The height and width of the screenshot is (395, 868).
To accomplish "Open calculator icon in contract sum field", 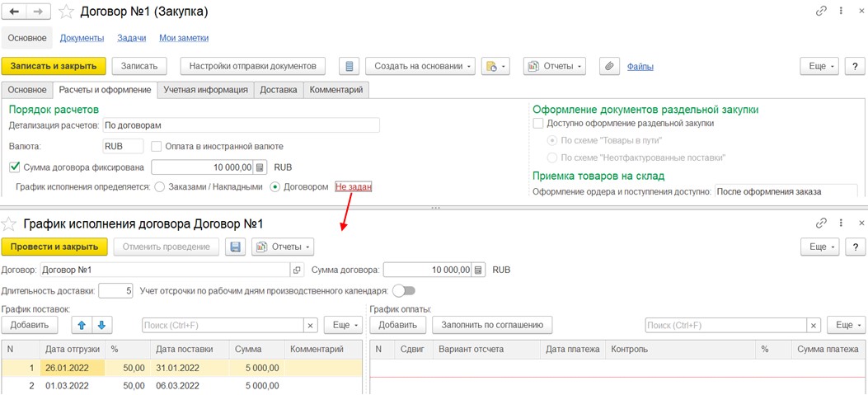I will pos(261,167).
